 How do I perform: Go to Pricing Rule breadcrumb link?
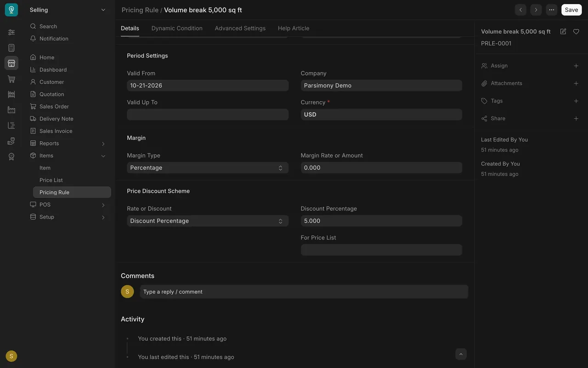click(140, 10)
